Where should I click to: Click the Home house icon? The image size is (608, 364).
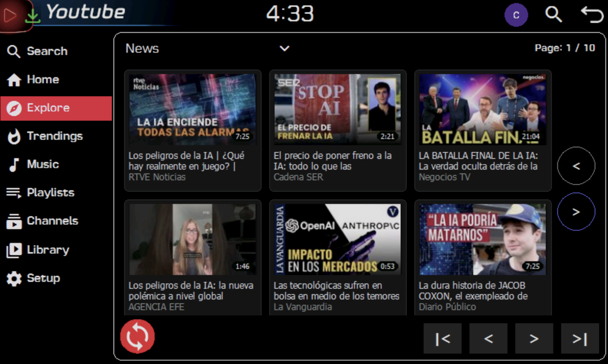click(14, 79)
